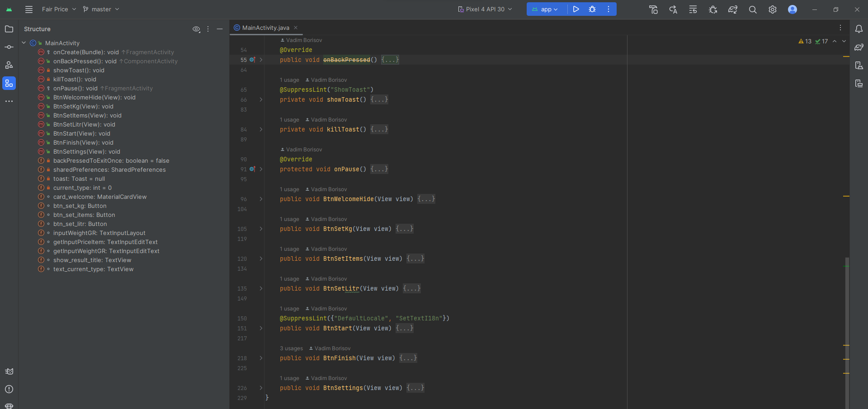Viewport: 868px width, 409px height.
Task: Open the Logcat tool window
Action: [9, 371]
